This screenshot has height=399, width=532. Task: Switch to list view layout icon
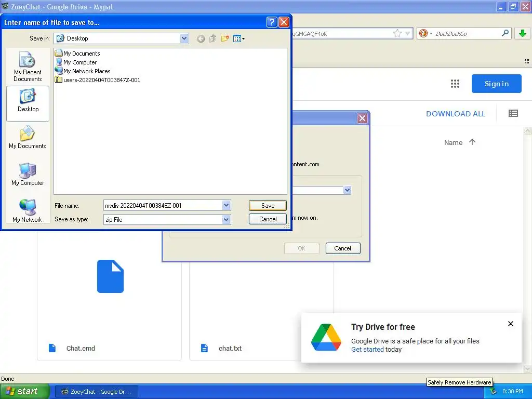pyautogui.click(x=513, y=113)
